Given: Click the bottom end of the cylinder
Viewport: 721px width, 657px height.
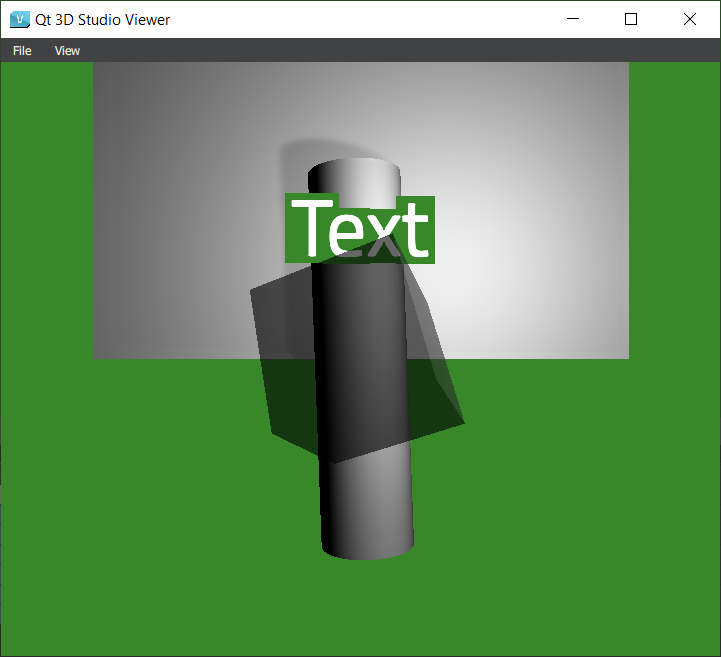Looking at the screenshot, I should click(367, 545).
